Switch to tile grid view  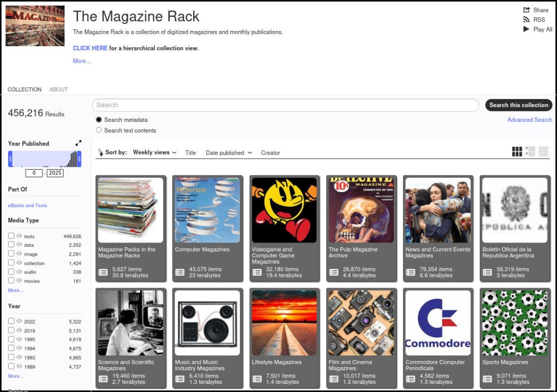(517, 152)
